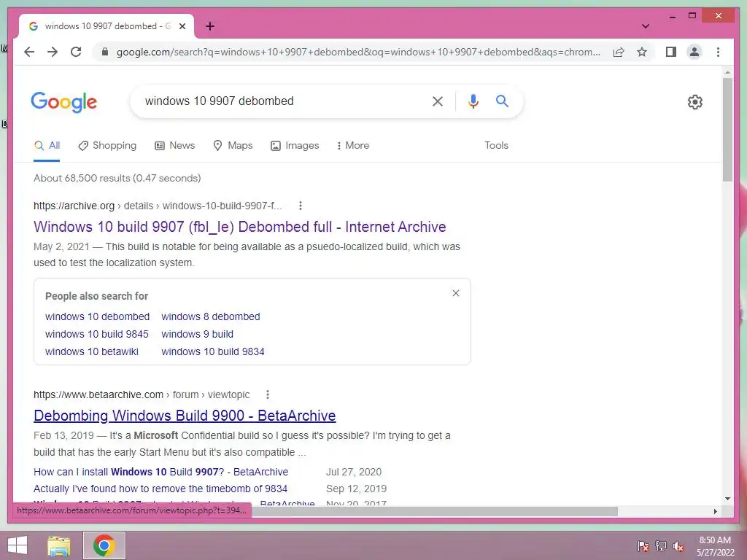Viewport: 747px width, 560px height.
Task: Open the Chrome profile avatar menu
Action: [x=694, y=52]
